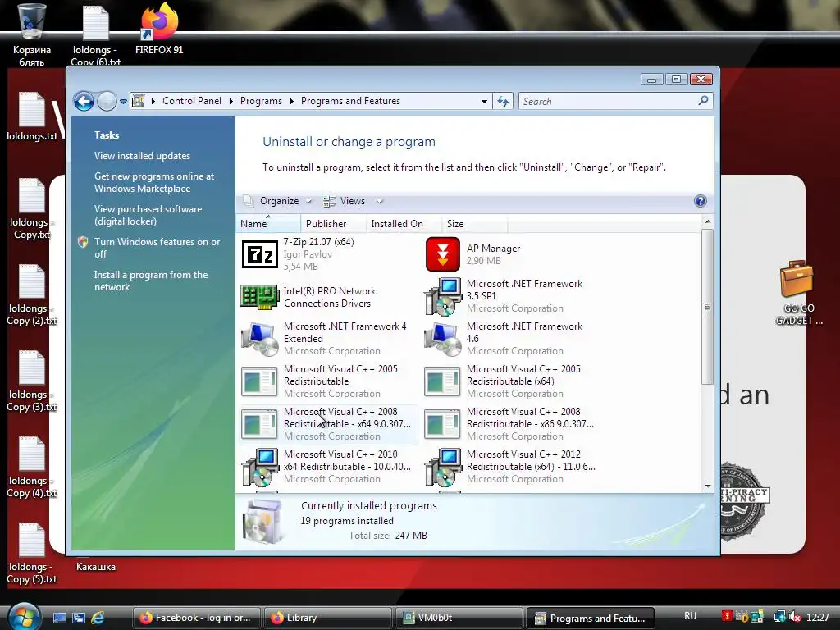Screen dimensions: 840x630
Task: Sort by the Installed On column header
Action: (404, 223)
